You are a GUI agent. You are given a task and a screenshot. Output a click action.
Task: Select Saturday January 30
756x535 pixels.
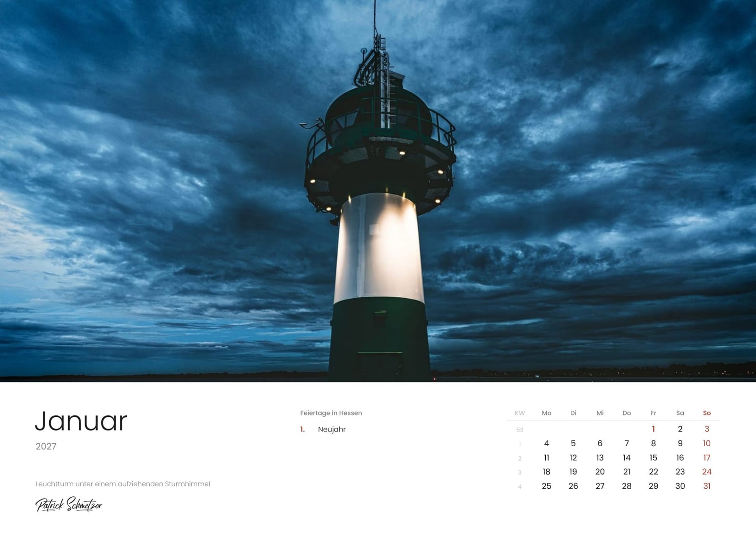(x=680, y=486)
